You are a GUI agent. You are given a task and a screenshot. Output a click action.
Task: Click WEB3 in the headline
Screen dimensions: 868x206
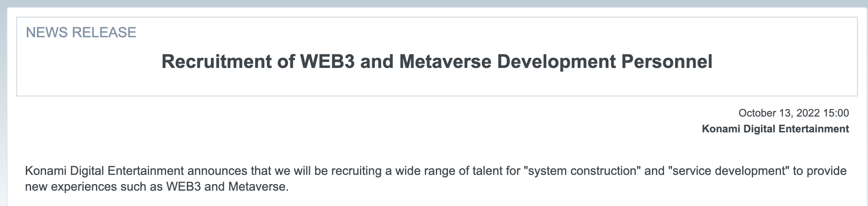point(327,62)
